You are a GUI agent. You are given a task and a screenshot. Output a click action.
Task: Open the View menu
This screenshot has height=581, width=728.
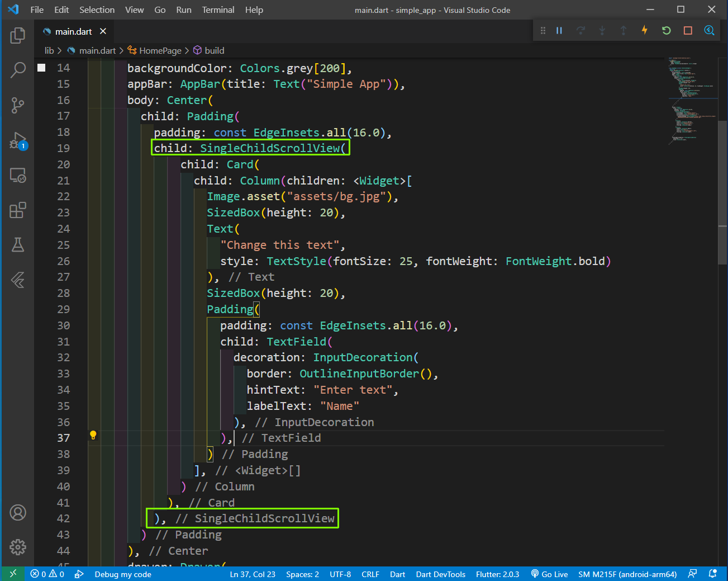tap(134, 10)
